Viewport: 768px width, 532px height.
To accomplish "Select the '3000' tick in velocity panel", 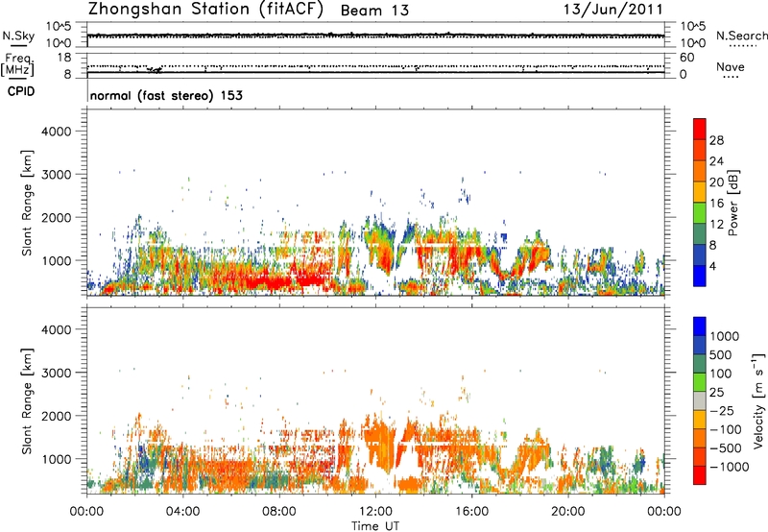I will point(57,373).
